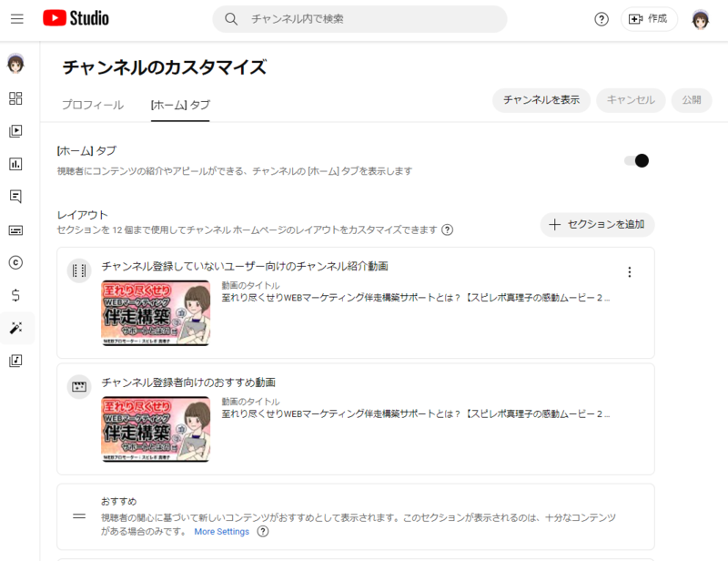Toggle the ホーム tab display switch

pos(636,161)
